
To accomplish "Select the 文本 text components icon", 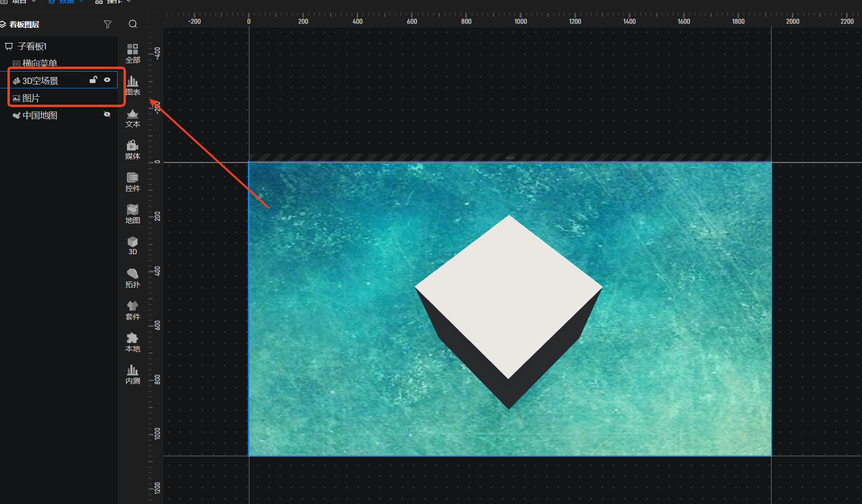I will [132, 117].
